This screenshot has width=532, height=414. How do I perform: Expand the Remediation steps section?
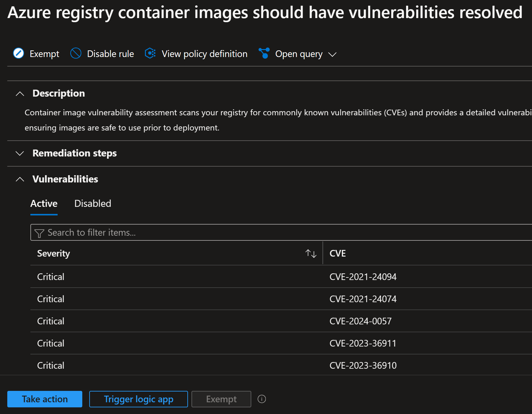coord(20,154)
